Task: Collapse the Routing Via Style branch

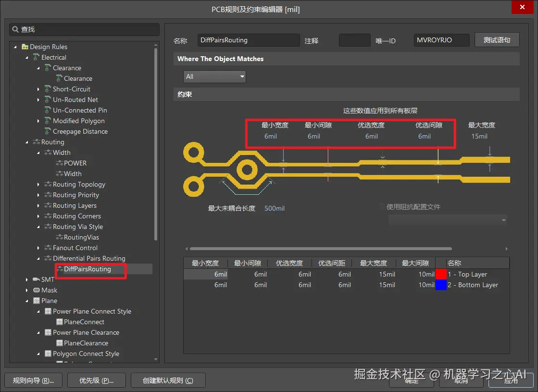Action: tap(38, 227)
